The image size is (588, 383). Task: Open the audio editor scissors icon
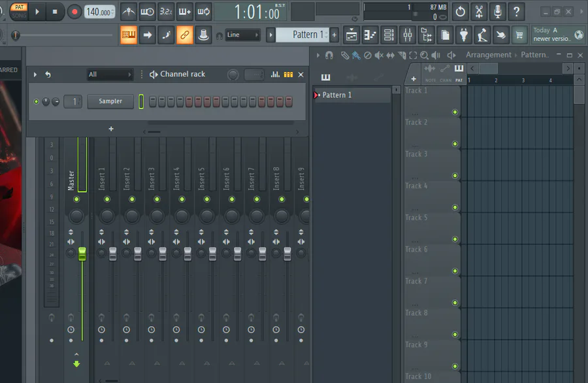(479, 12)
